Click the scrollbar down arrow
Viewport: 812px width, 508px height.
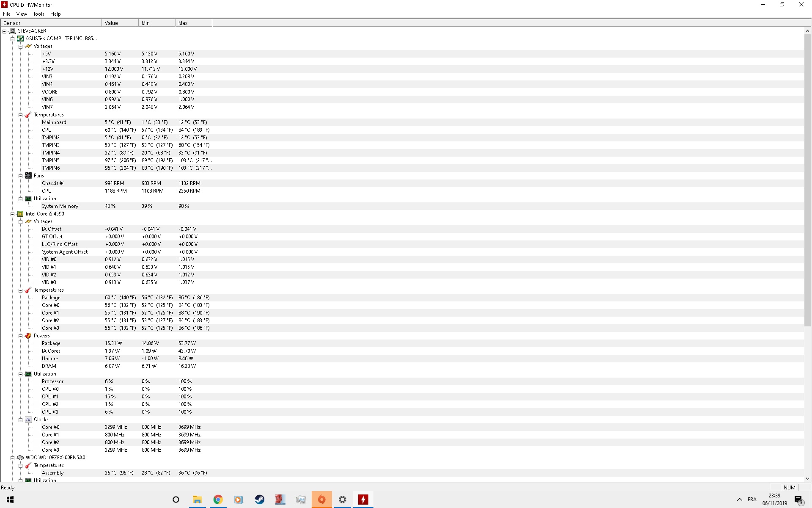click(x=807, y=479)
